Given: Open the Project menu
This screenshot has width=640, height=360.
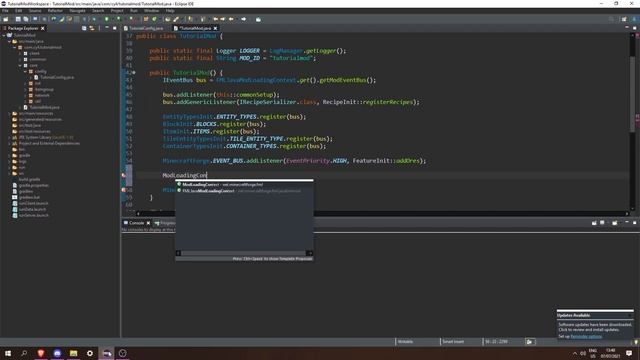Looking at the screenshot, I should click(117, 11).
